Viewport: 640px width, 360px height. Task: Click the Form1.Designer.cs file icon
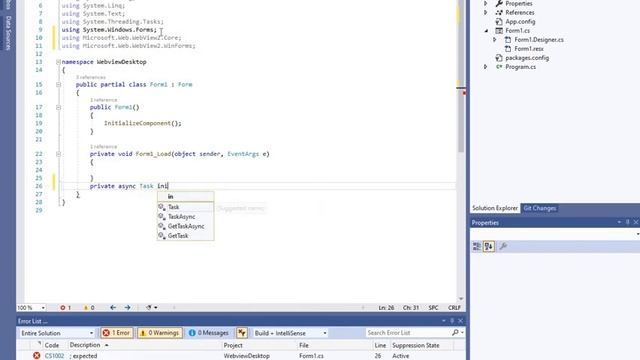[508, 40]
